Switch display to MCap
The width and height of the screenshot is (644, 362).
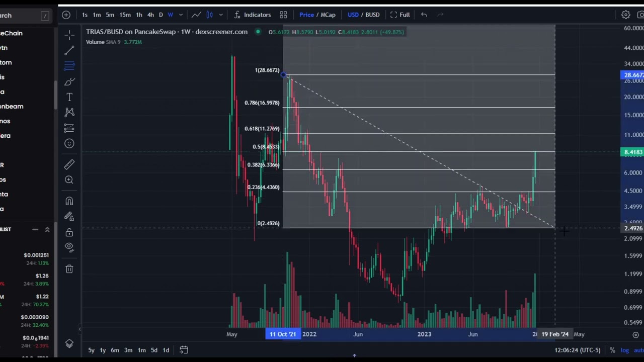(x=328, y=15)
